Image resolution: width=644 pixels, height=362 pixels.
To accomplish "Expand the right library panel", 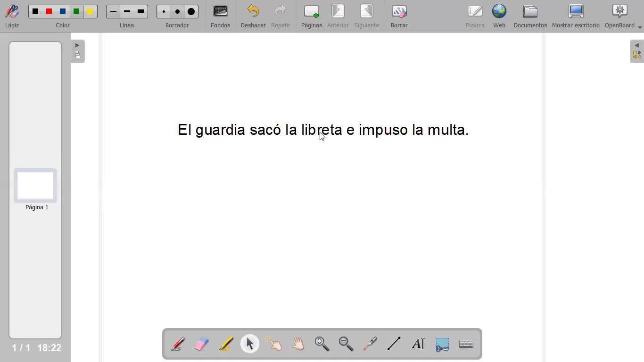I will click(x=637, y=51).
